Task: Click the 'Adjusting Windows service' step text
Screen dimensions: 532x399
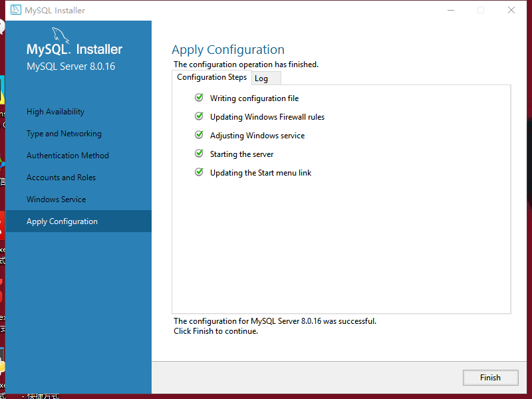Action: click(257, 136)
